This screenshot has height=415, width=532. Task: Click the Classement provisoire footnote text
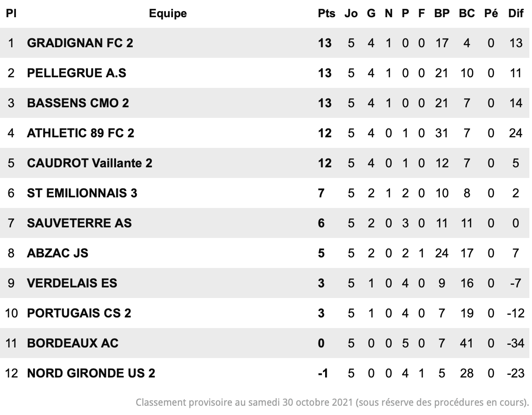[332, 402]
